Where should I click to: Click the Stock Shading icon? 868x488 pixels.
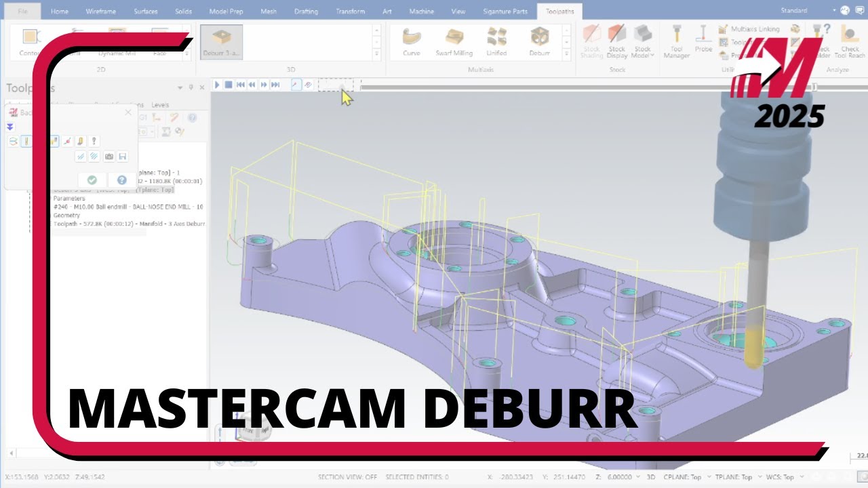(x=592, y=42)
